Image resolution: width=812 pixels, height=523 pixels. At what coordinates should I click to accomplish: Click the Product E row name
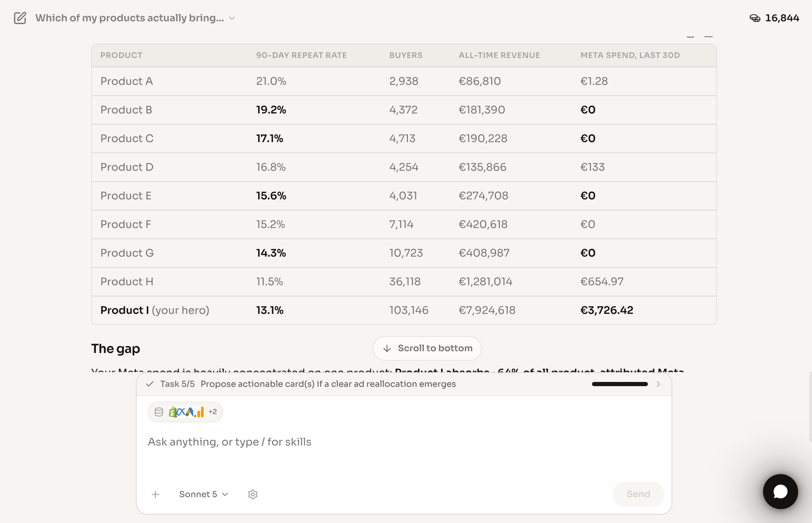pos(126,196)
